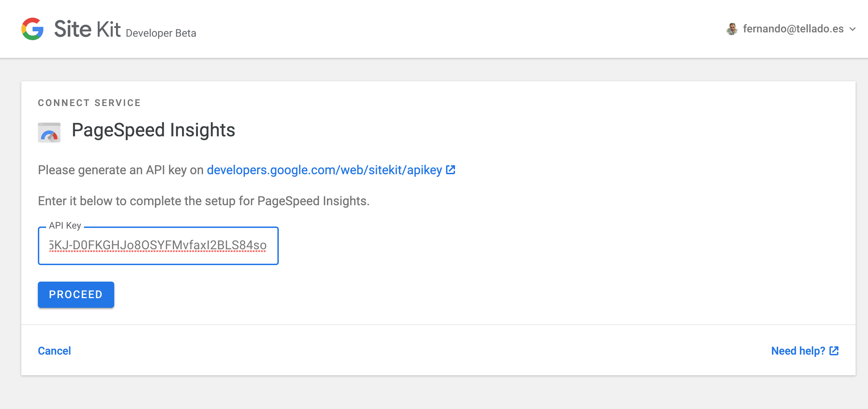The image size is (868, 409).
Task: Click the PageSpeed Insights heading text
Action: (153, 130)
